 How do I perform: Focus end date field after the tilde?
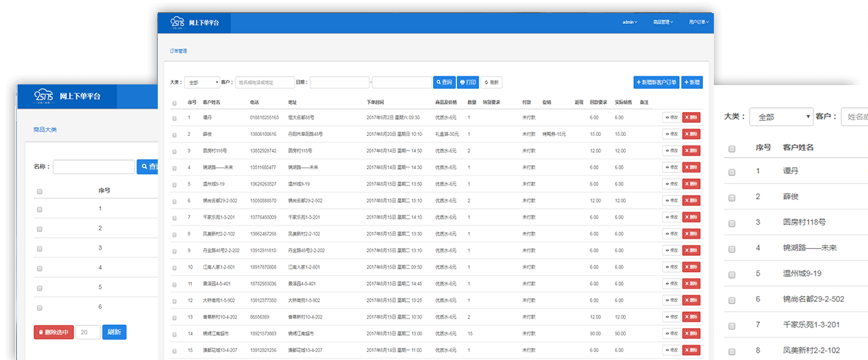(402, 82)
